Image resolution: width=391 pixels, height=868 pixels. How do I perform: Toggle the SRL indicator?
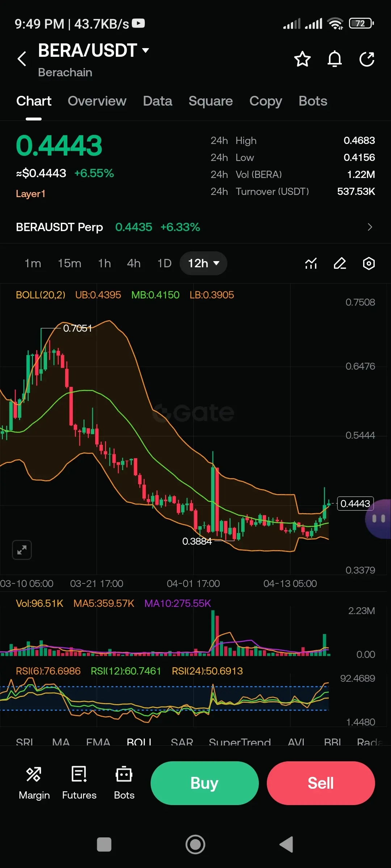(25, 743)
